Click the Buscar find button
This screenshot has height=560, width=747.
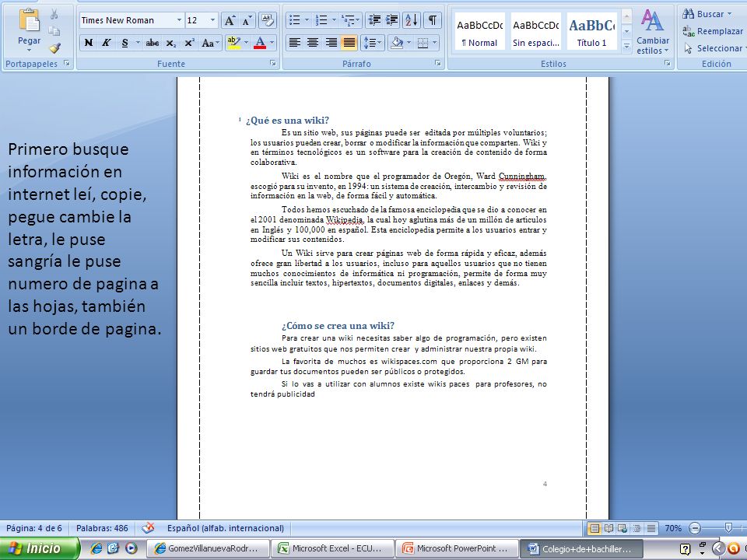[707, 14]
